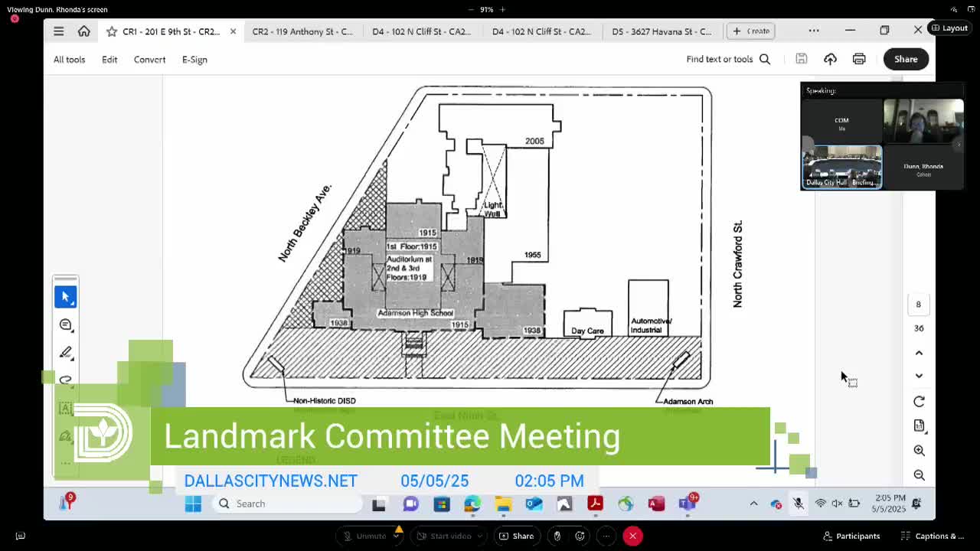Select the highlighter pen tool
Screen dimensions: 980x551
point(66,352)
